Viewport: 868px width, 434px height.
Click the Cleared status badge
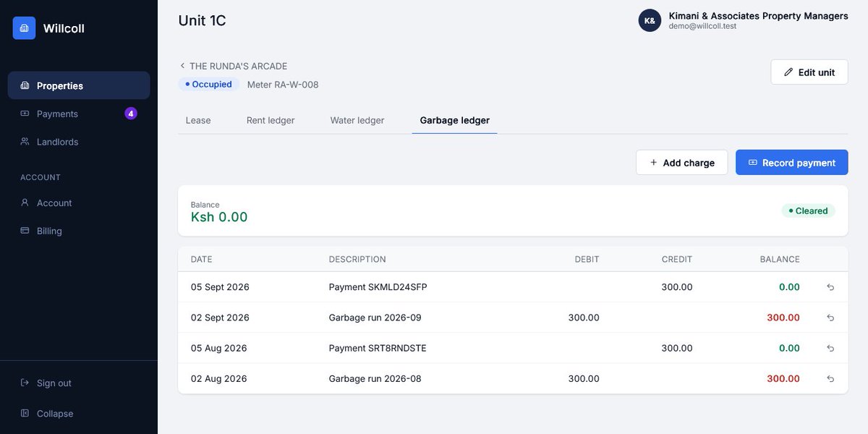(809, 211)
